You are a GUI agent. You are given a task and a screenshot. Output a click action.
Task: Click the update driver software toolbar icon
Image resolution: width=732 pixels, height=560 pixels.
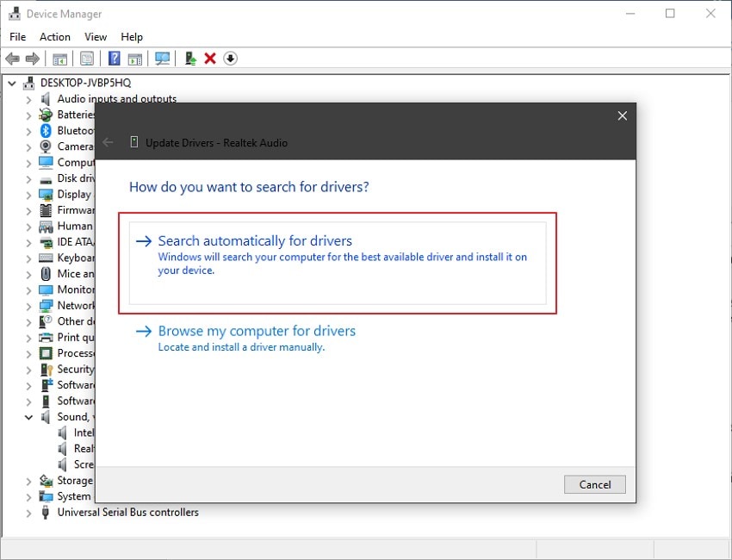(190, 59)
